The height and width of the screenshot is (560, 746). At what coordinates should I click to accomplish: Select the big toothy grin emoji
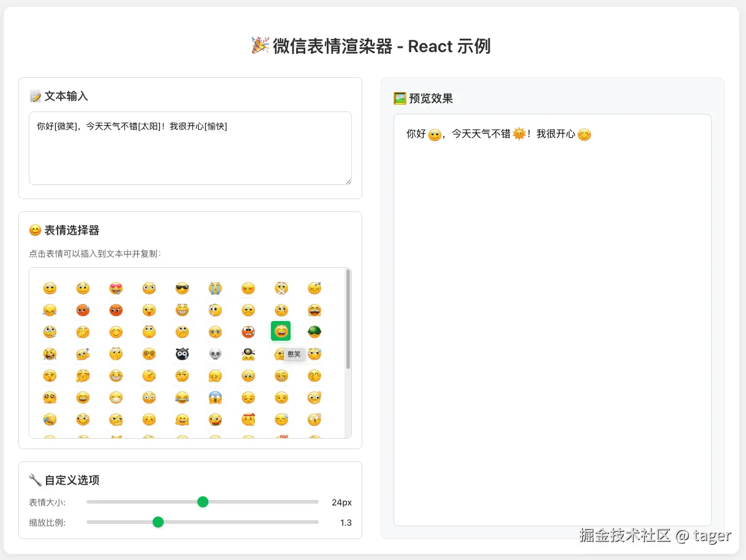pos(182,310)
